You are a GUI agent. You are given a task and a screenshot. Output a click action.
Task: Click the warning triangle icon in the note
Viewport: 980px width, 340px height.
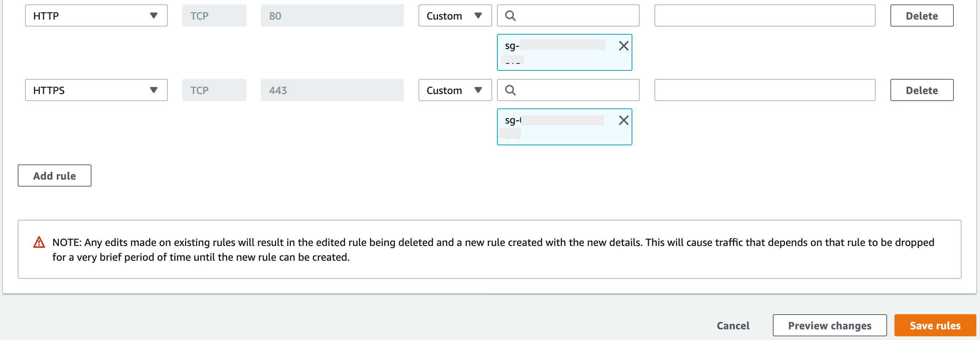[x=39, y=242]
